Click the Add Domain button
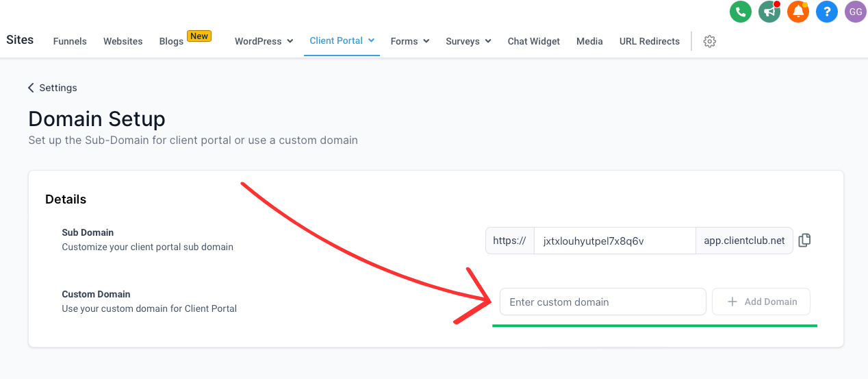Screen dimensions: 868x379 point(761,302)
